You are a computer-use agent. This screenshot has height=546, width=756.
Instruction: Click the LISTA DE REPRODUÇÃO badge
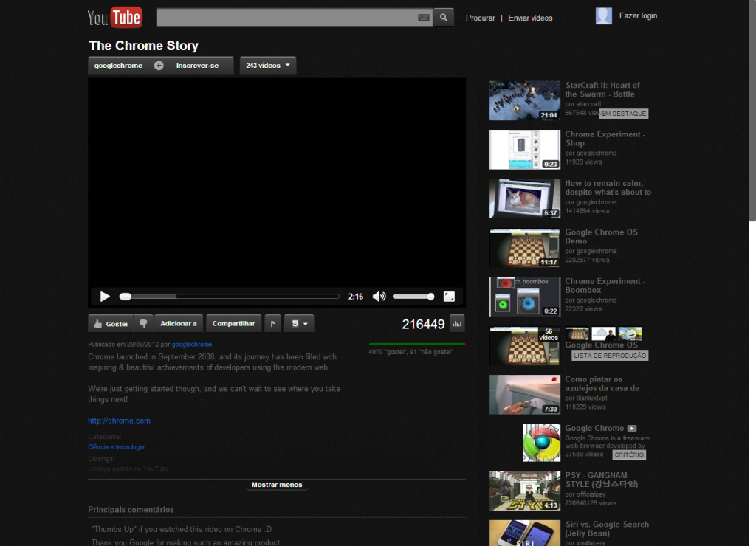pos(610,356)
